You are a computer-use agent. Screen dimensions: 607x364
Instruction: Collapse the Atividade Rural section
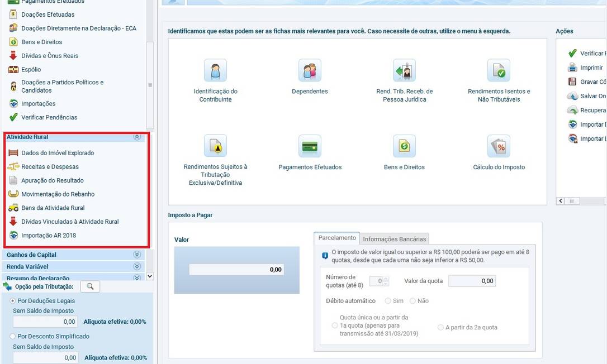[x=137, y=137]
